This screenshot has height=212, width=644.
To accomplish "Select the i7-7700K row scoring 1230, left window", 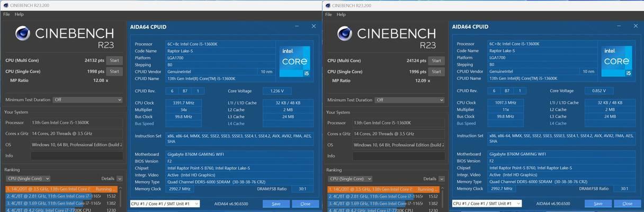I will [61, 210].
